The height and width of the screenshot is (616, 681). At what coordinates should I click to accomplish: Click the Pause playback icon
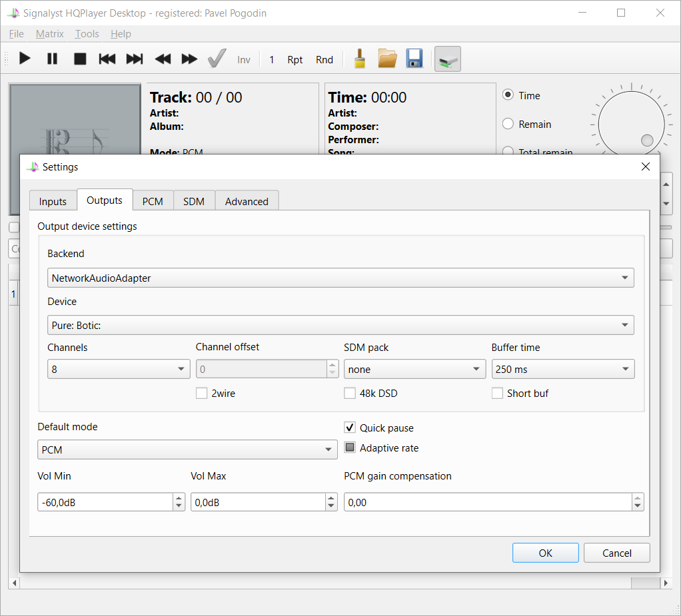click(52, 59)
